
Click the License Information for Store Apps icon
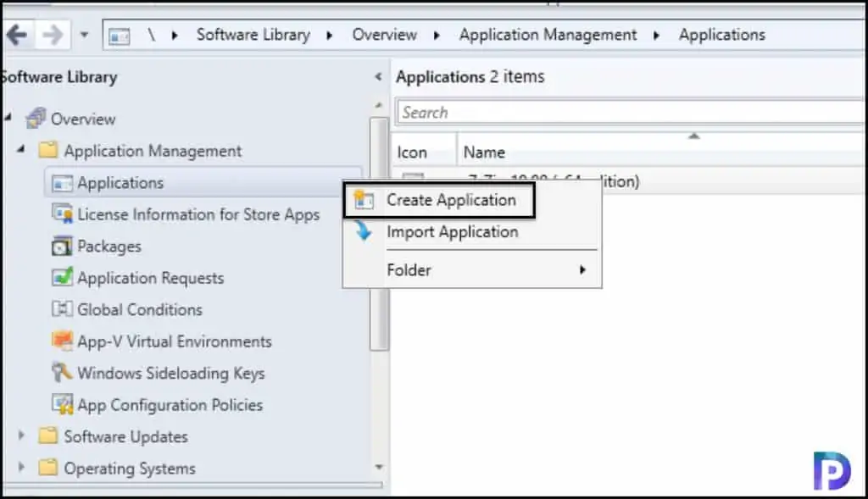point(62,213)
